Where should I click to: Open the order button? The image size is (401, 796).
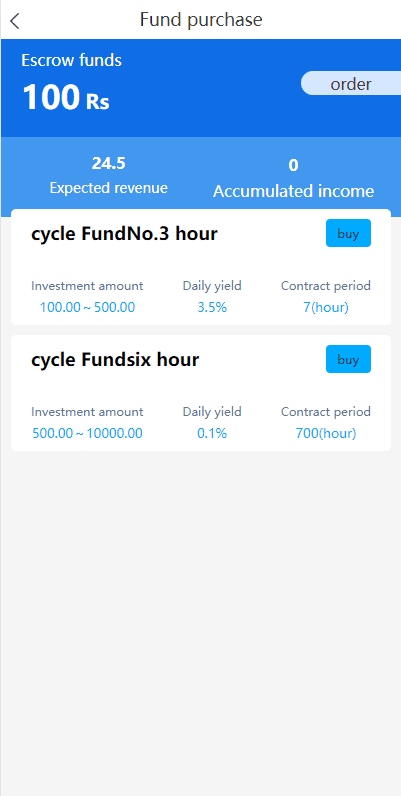coord(351,84)
